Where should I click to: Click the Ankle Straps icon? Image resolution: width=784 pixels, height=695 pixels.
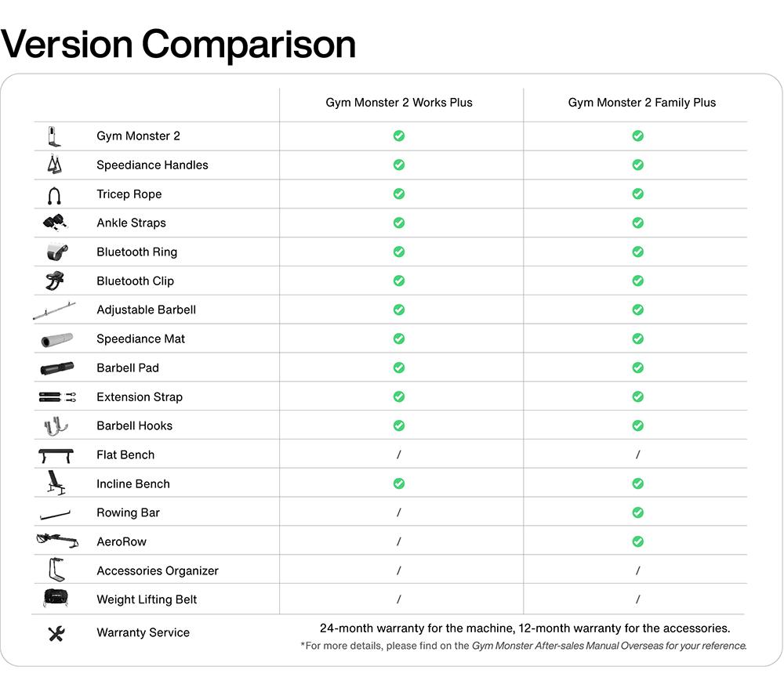point(55,223)
